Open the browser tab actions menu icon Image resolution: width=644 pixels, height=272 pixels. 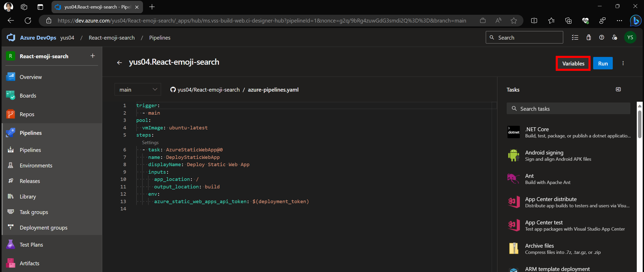tap(40, 7)
